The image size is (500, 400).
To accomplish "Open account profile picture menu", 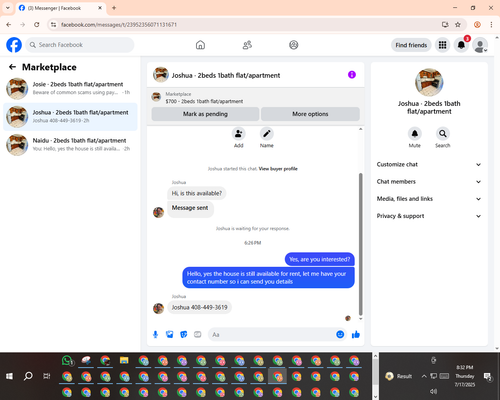I will pyautogui.click(x=480, y=45).
